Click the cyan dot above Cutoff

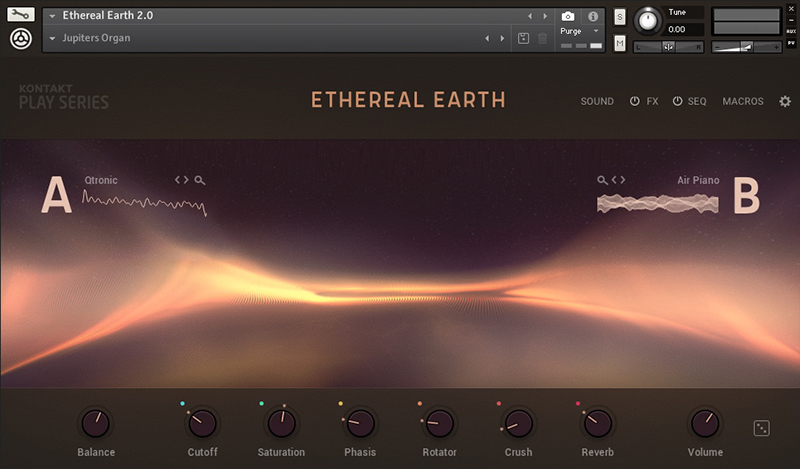[182, 403]
